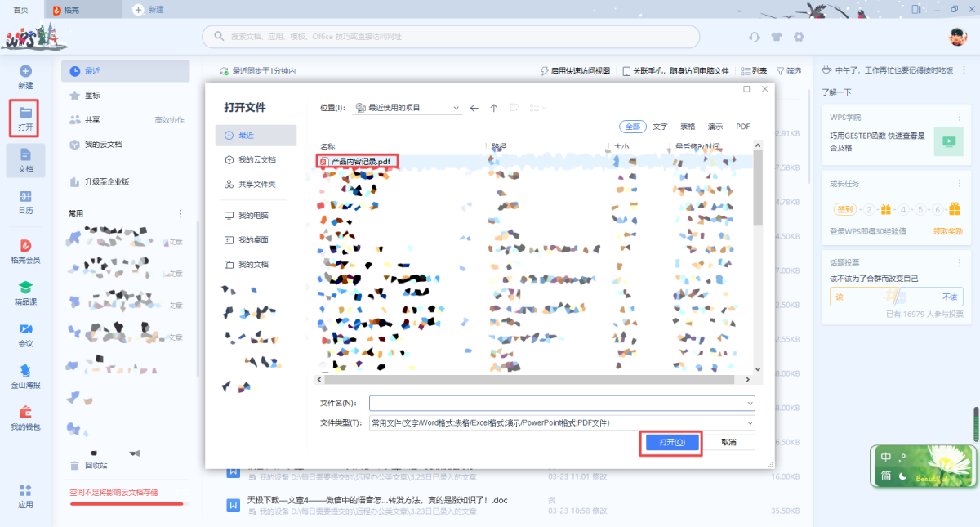Filter files by 文字
Image resolution: width=980 pixels, height=527 pixels.
(x=661, y=127)
